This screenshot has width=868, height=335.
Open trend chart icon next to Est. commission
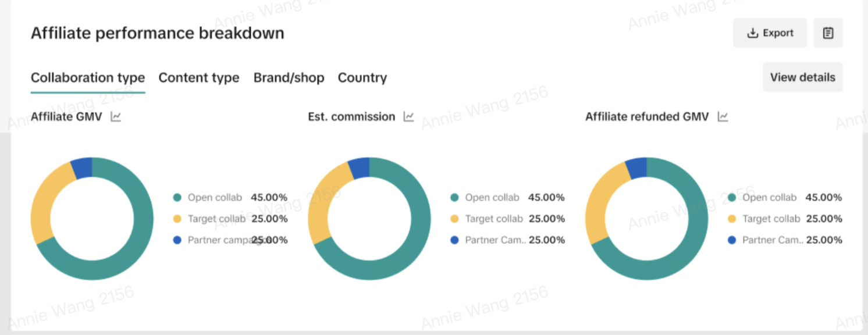click(x=408, y=117)
